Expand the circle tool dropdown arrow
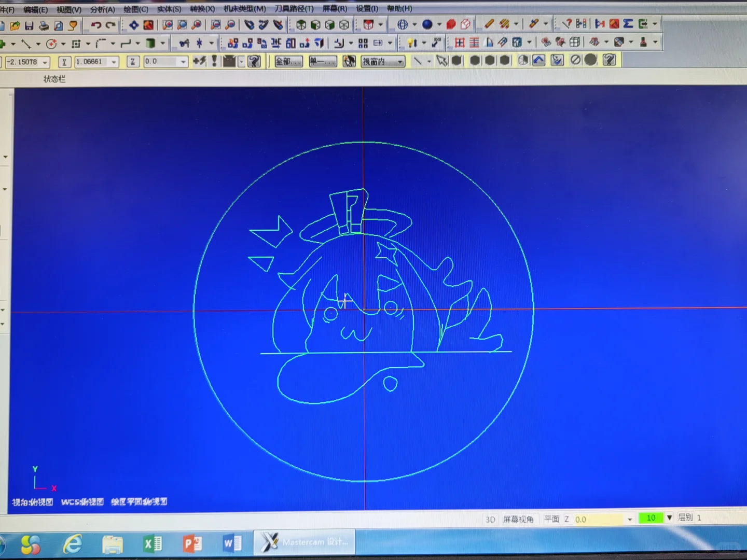This screenshot has width=747, height=560. click(63, 44)
